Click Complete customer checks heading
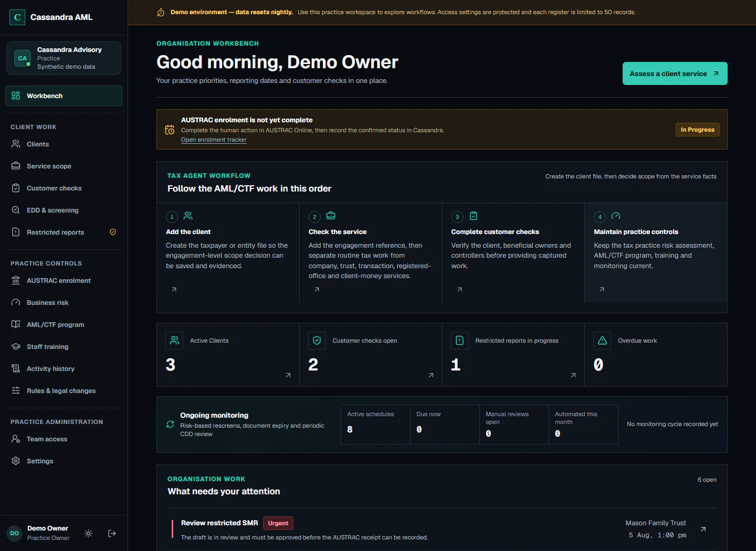This screenshot has width=756, height=551. pos(495,232)
